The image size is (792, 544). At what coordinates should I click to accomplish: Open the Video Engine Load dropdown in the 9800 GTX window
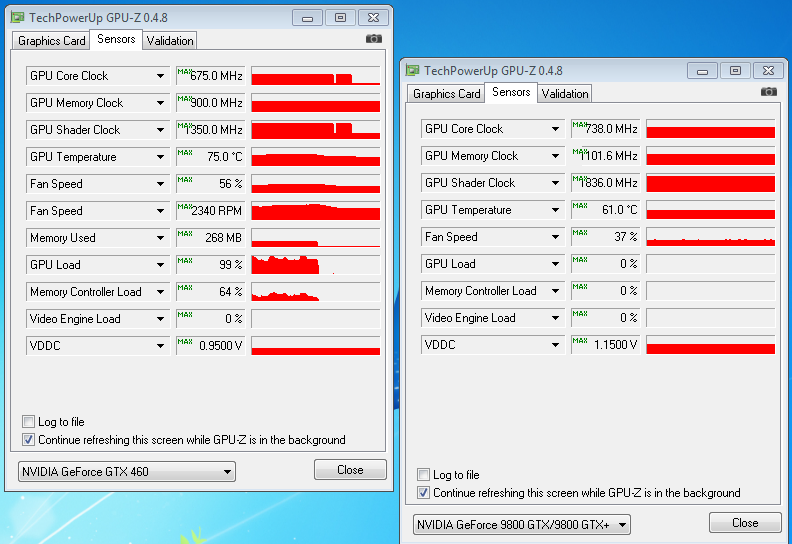[492, 318]
